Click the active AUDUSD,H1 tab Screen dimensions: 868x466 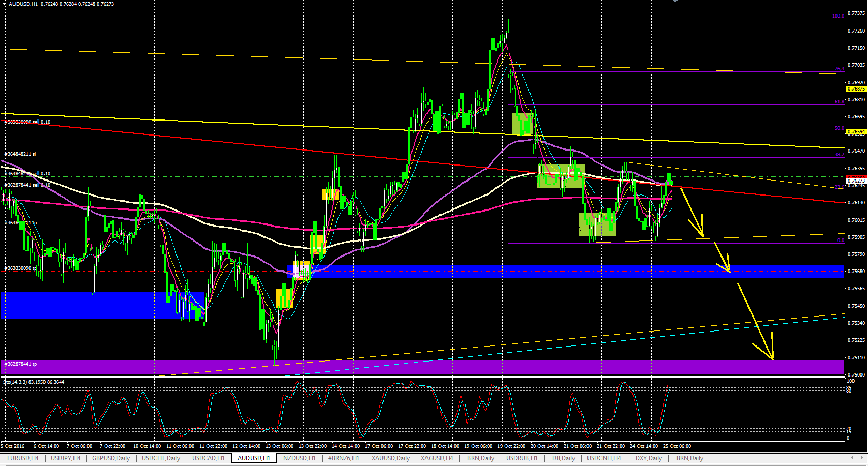[x=254, y=458]
